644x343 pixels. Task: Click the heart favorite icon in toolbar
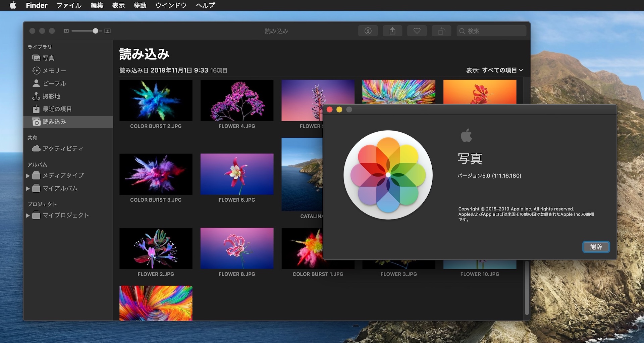tap(417, 31)
